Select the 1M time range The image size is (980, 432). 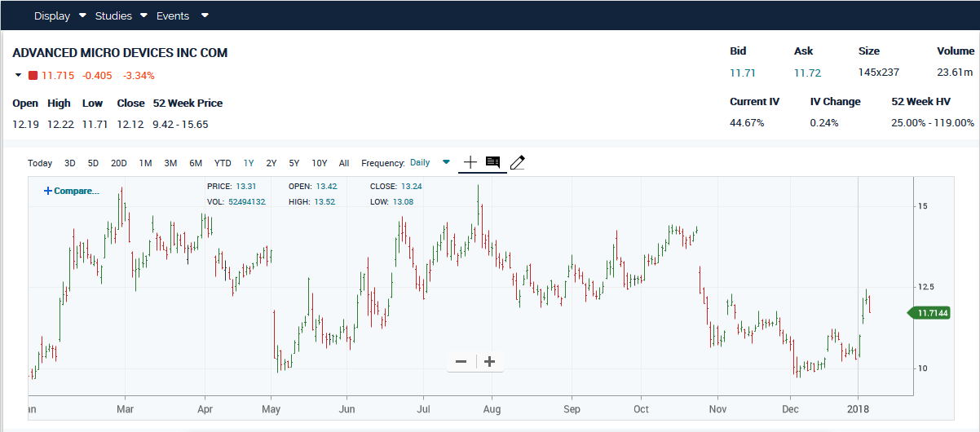click(145, 163)
